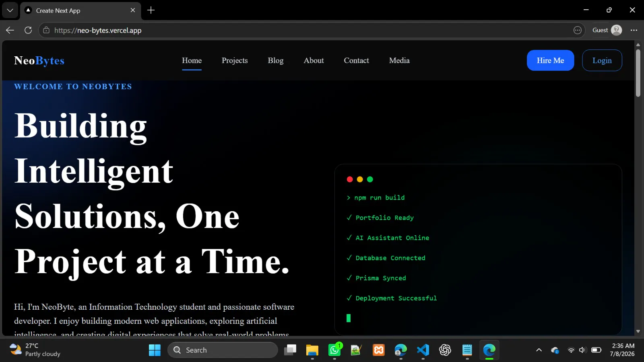Click the 'Prisma Synced' terminal line

[376, 278]
